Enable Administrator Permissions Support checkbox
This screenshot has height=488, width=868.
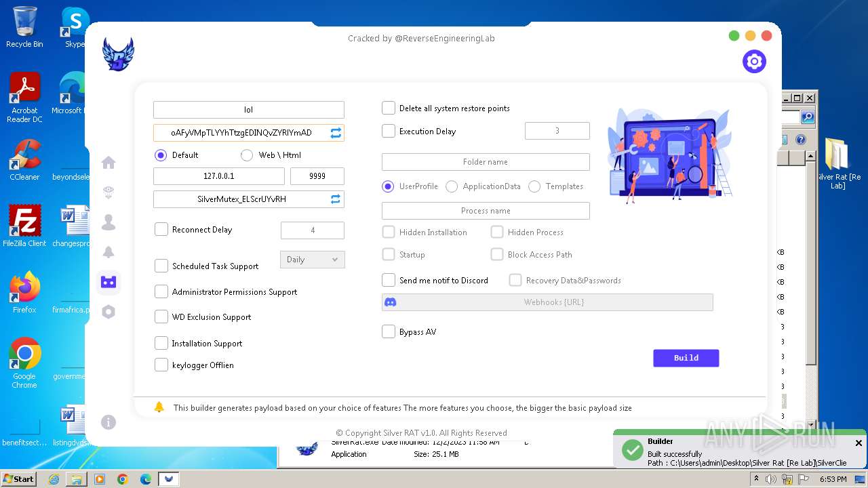[161, 291]
